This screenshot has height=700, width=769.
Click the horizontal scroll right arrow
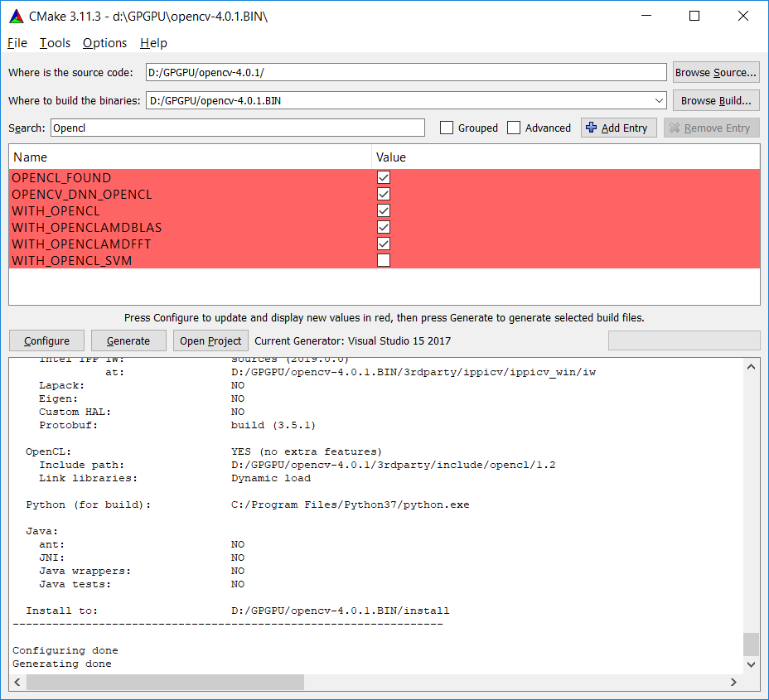(733, 682)
